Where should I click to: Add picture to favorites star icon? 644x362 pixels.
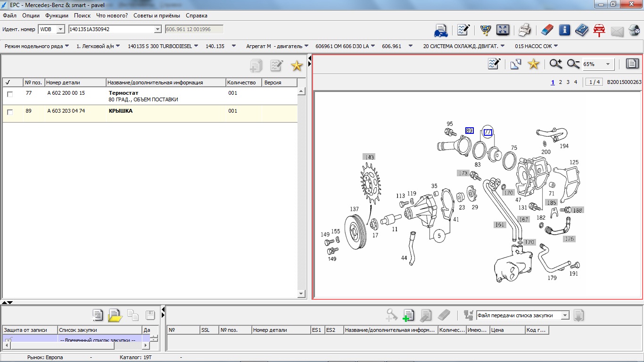click(533, 64)
